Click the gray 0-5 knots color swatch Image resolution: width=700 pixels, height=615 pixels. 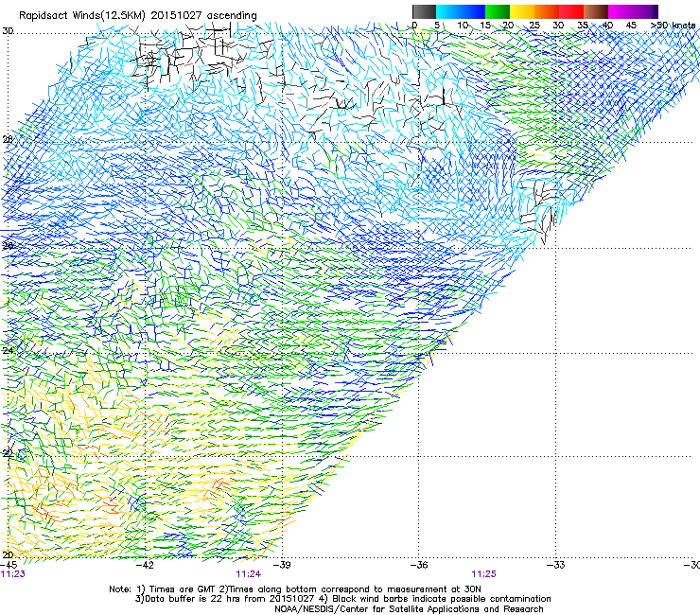(x=424, y=11)
